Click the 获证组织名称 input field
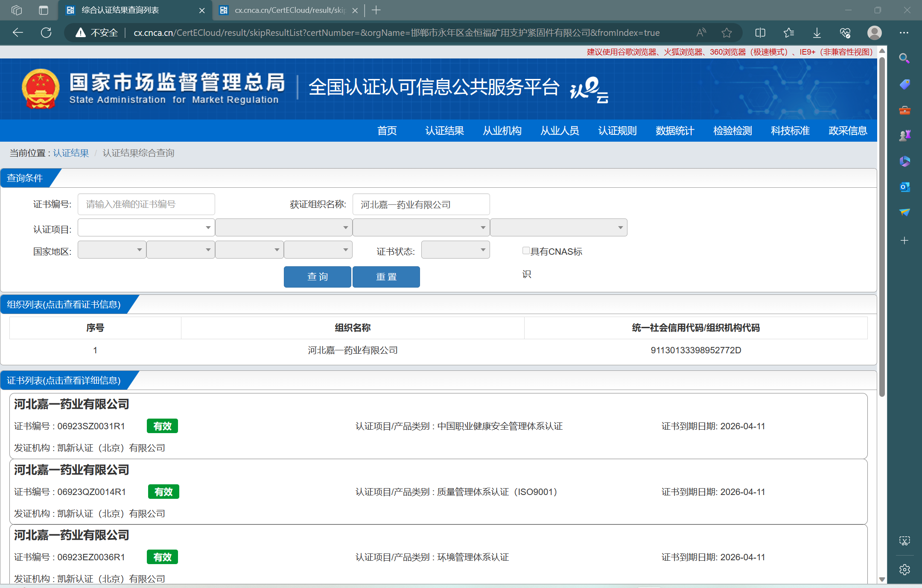Image resolution: width=922 pixels, height=588 pixels. click(x=421, y=204)
